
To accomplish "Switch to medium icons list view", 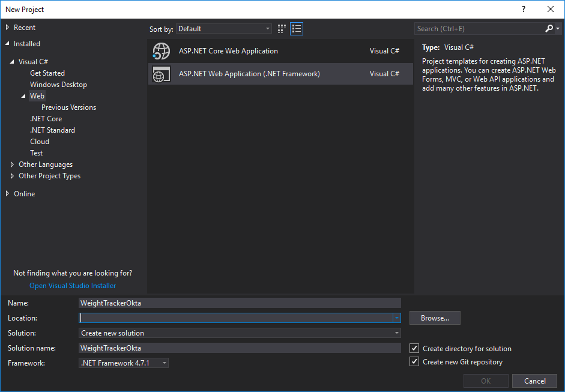I will click(x=297, y=29).
